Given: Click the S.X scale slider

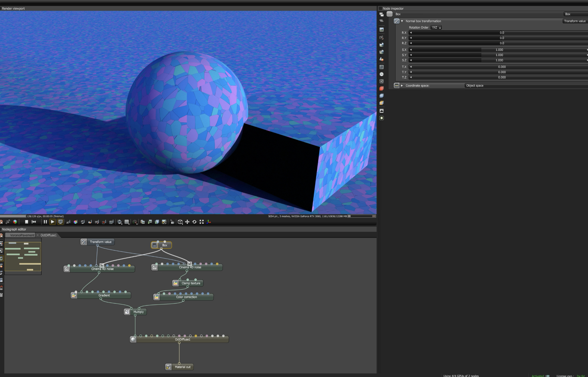Looking at the screenshot, I should 499,50.
